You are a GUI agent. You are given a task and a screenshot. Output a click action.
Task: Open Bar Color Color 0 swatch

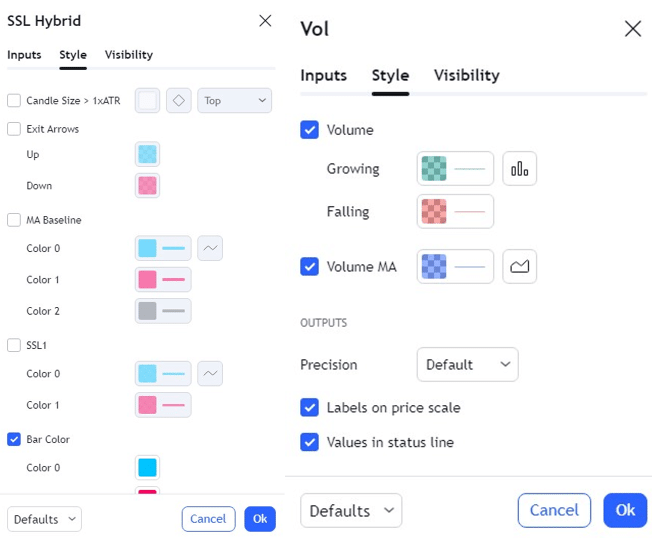pyautogui.click(x=147, y=467)
